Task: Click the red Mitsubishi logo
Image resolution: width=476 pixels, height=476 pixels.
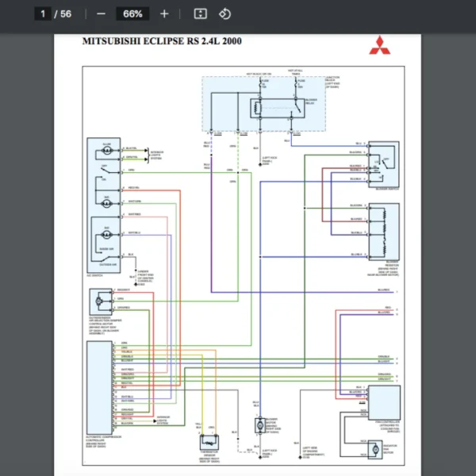Action: [x=379, y=45]
